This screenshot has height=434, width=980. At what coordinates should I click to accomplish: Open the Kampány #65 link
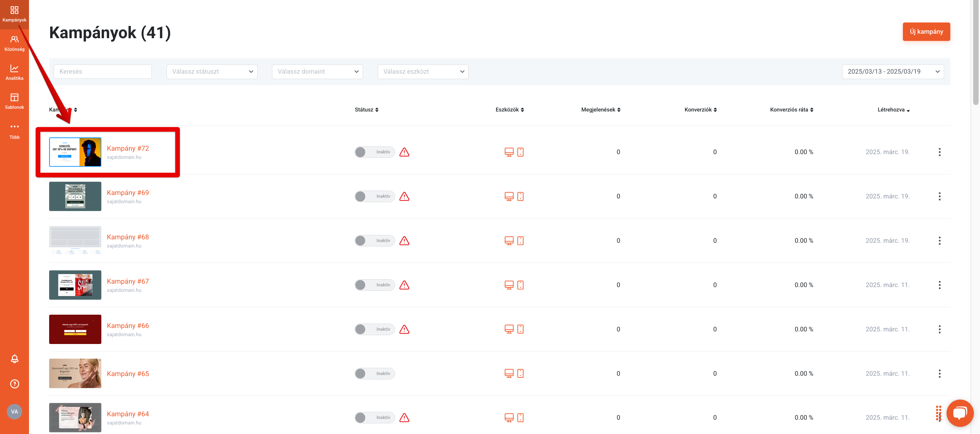128,374
